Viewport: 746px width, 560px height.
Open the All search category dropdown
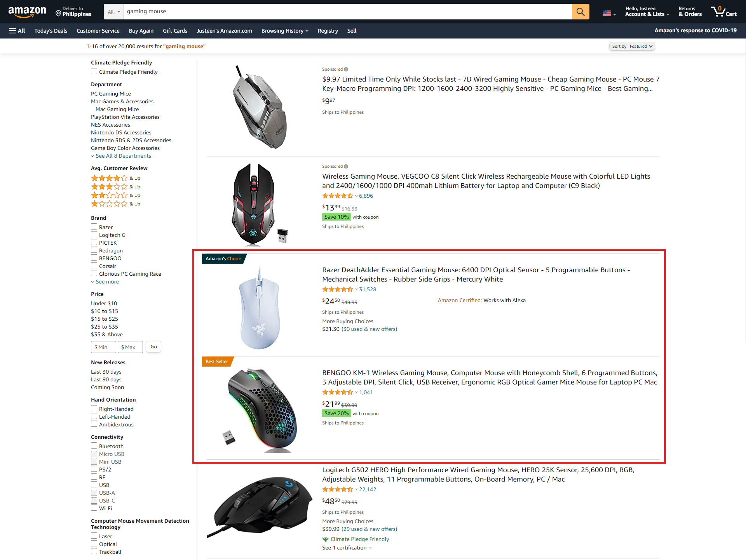pyautogui.click(x=114, y=12)
